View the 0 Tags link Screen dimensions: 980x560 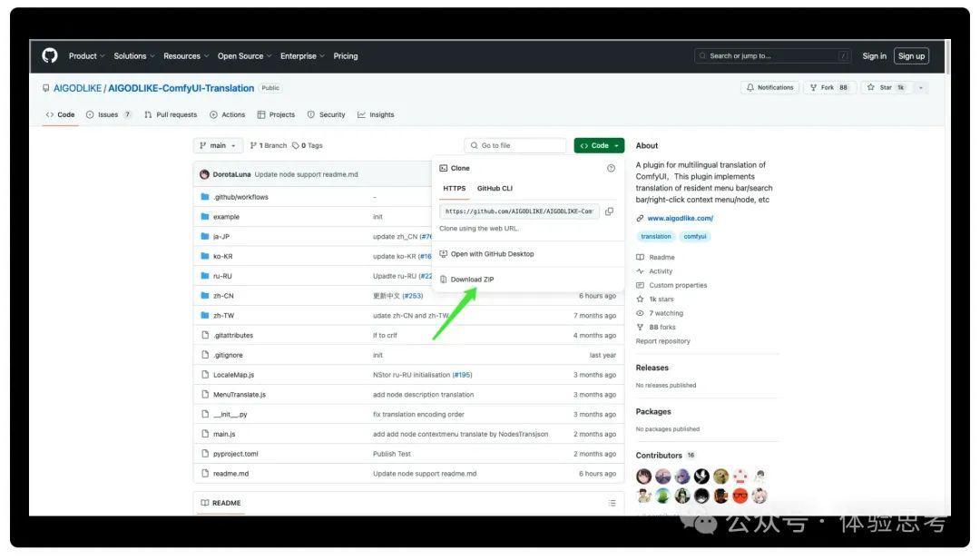click(x=308, y=145)
